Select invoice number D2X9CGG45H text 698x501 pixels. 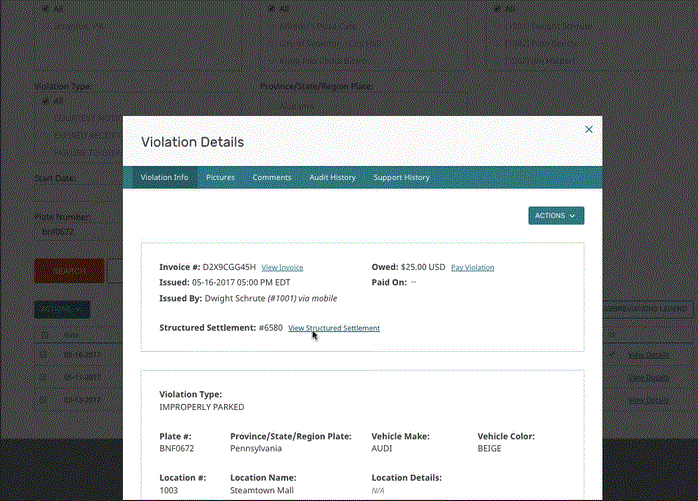[x=229, y=267]
